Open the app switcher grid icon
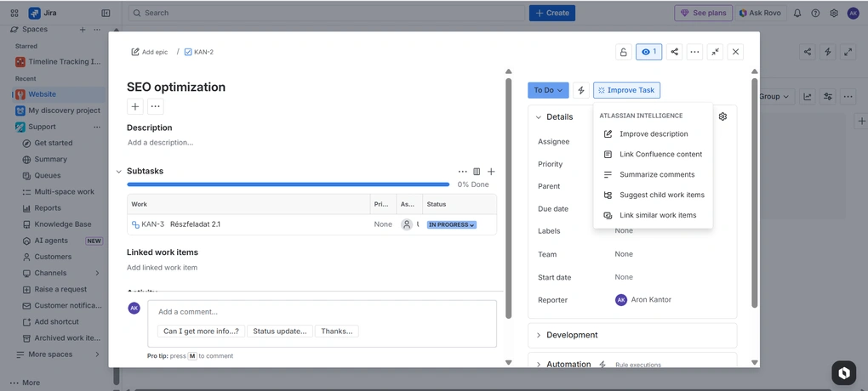This screenshot has width=868, height=391. (14, 13)
